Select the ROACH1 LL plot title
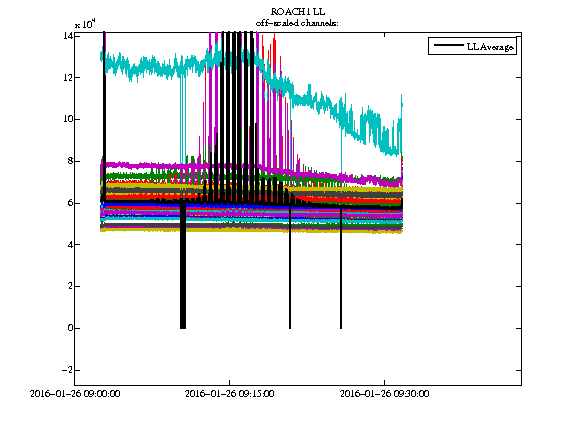Screen dimensions: 576x432 298,12
